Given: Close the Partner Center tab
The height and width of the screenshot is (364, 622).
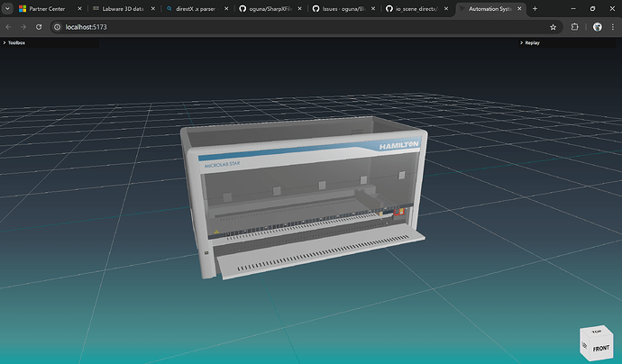Looking at the screenshot, I should tap(79, 9).
